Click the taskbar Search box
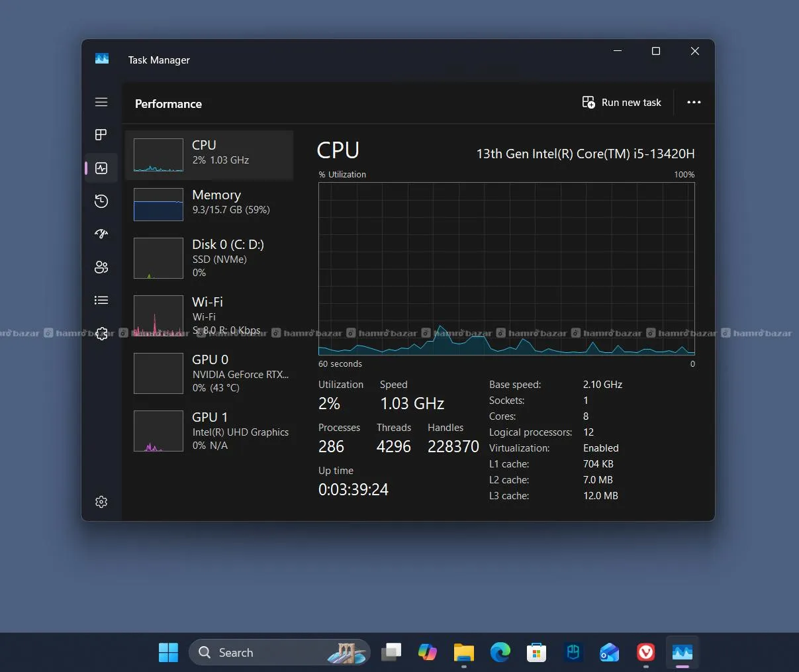The image size is (799, 672). 279,653
